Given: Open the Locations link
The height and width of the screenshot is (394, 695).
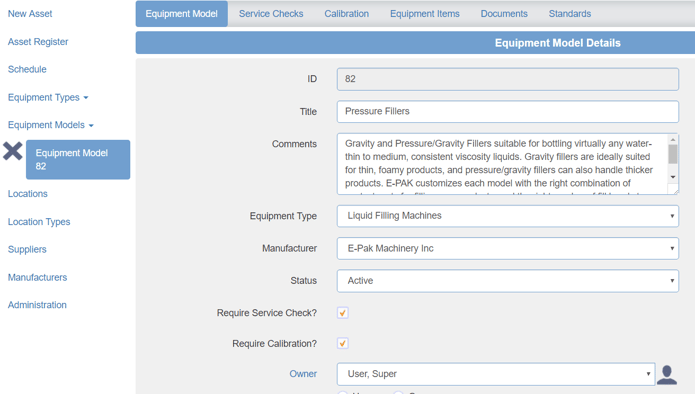Looking at the screenshot, I should (x=27, y=194).
